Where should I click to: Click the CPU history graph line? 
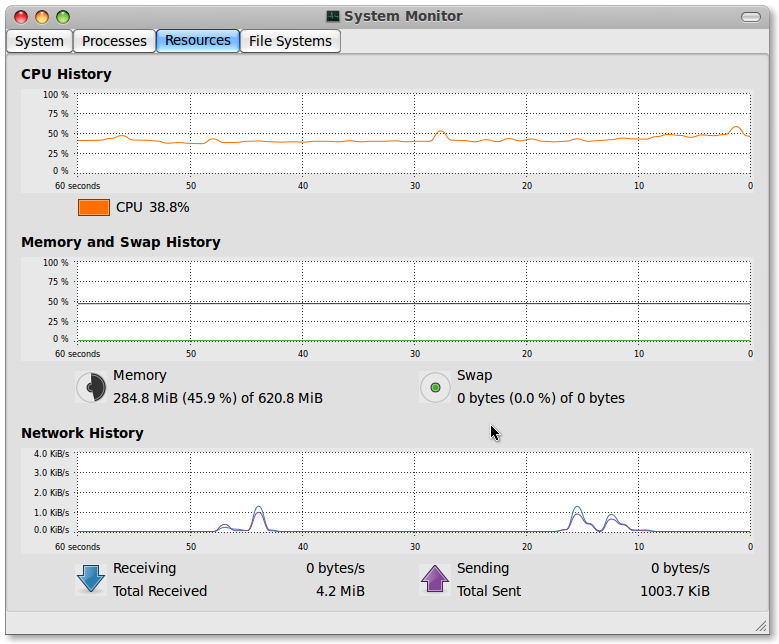pyautogui.click(x=413, y=141)
